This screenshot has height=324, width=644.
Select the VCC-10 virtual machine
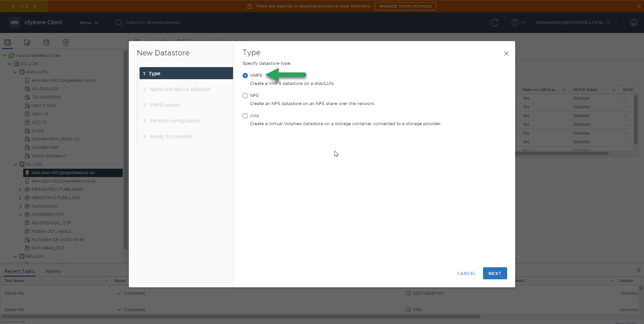pos(39,122)
